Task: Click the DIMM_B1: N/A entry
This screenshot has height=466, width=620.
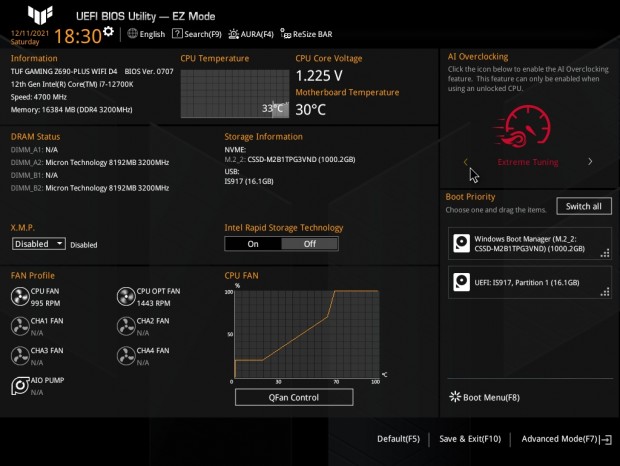Action: (34, 175)
